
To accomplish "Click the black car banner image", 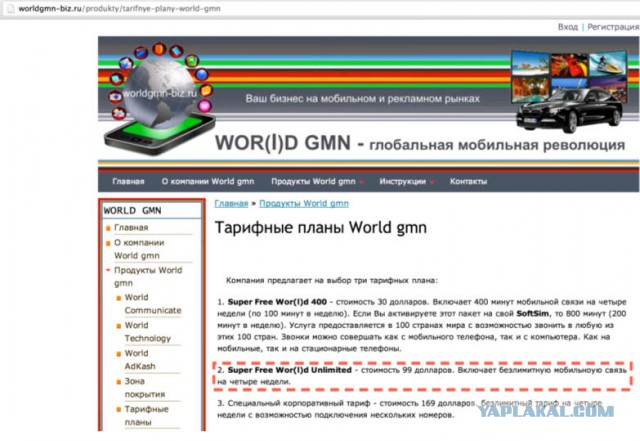I will [569, 110].
